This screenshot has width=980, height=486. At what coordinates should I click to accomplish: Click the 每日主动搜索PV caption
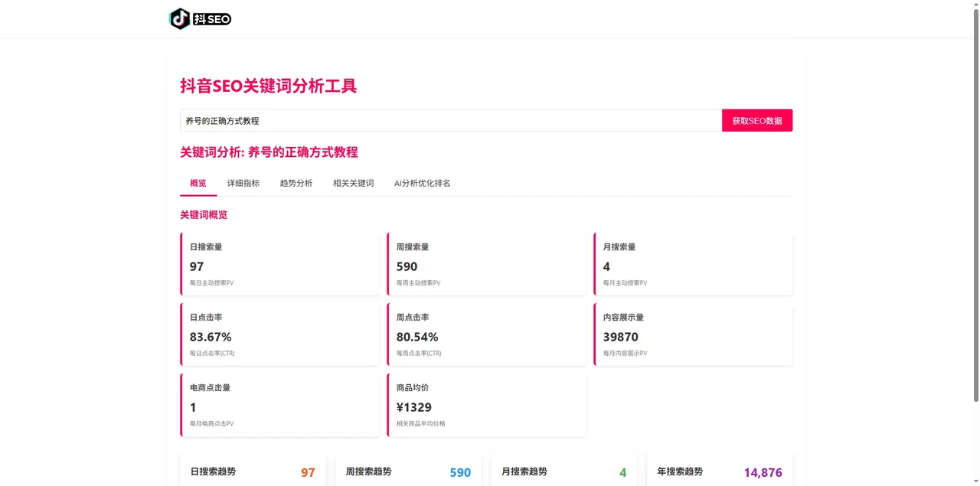point(212,283)
